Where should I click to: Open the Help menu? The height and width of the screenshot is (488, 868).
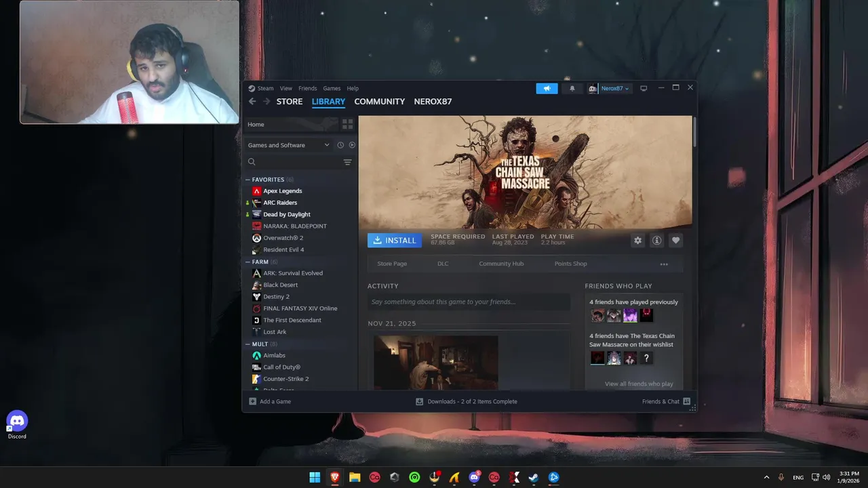353,88
